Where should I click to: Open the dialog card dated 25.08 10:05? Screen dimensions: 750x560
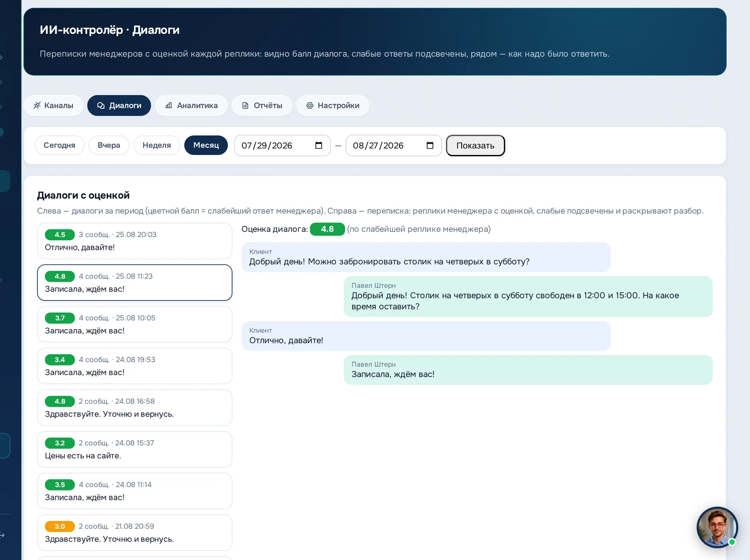pyautogui.click(x=135, y=324)
